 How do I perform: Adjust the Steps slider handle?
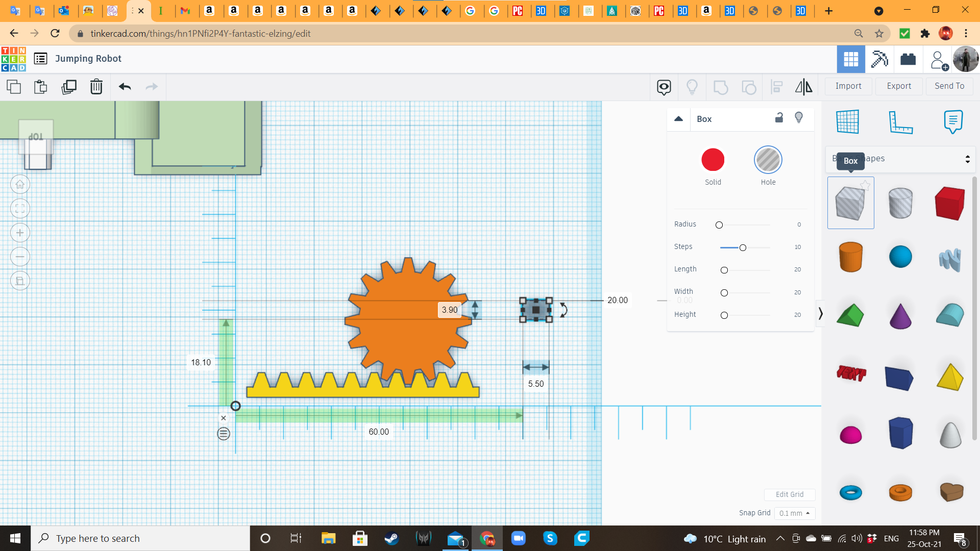tap(743, 247)
